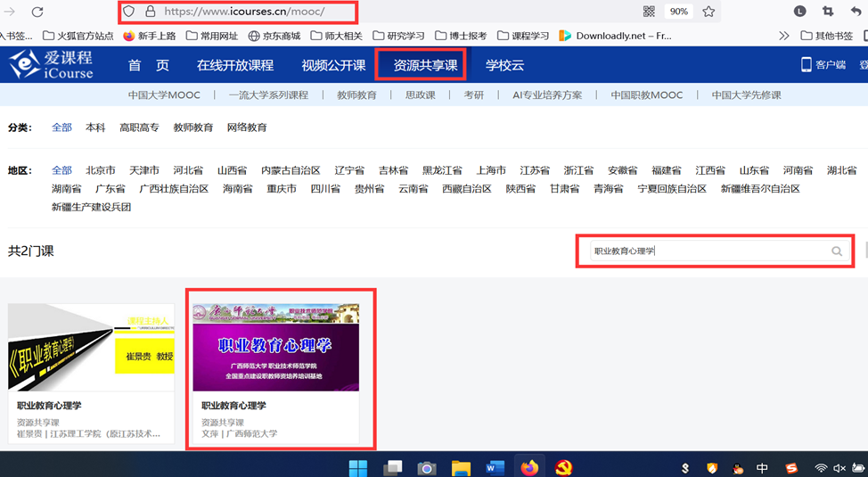Click the 客户端 phone icon
This screenshot has width=868, height=477.
pos(806,65)
